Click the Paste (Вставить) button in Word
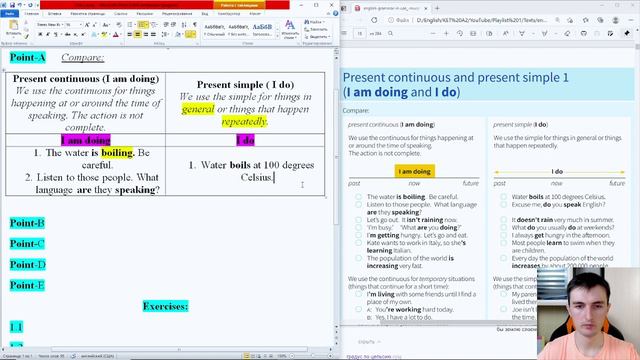 (x=13, y=28)
